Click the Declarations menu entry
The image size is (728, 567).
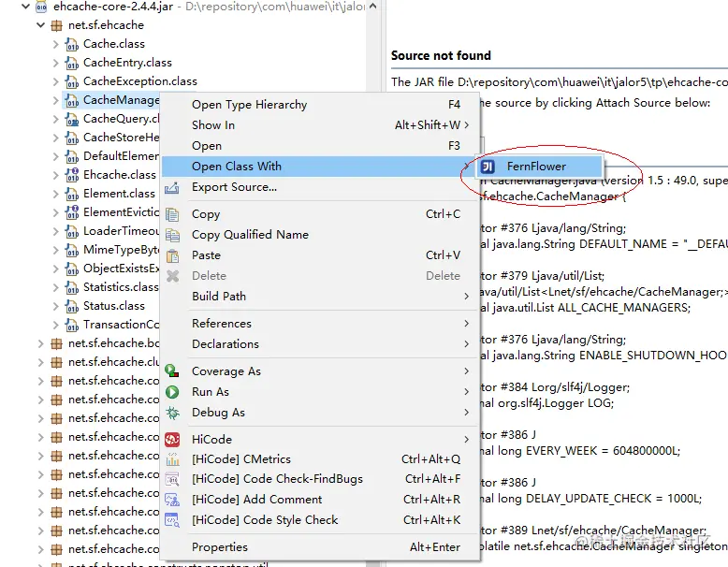point(226,344)
